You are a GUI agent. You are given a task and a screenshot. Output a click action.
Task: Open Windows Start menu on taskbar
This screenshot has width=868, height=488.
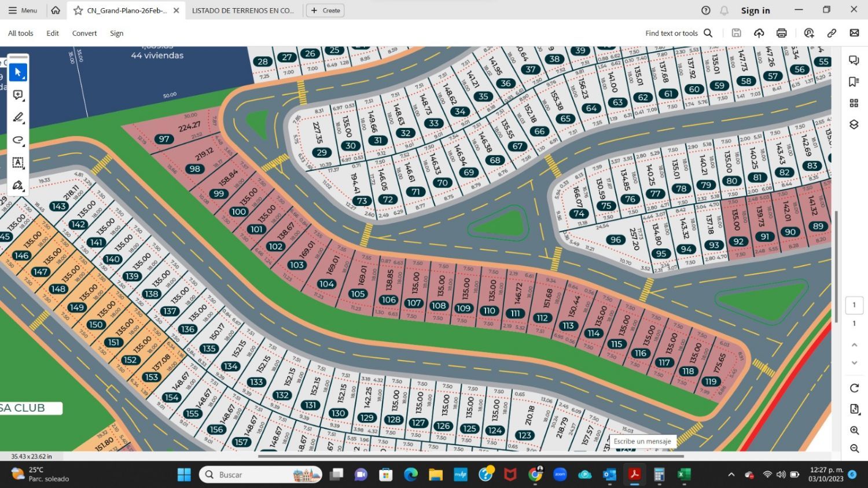tap(184, 475)
